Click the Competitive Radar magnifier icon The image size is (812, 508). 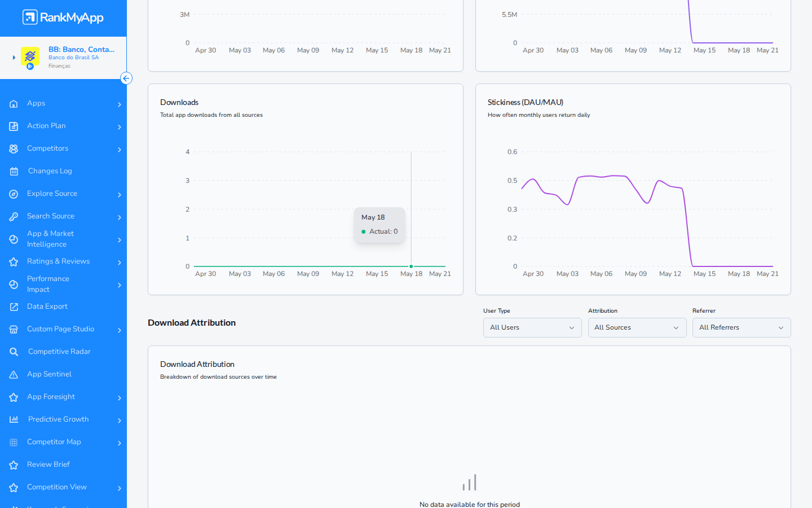point(14,352)
